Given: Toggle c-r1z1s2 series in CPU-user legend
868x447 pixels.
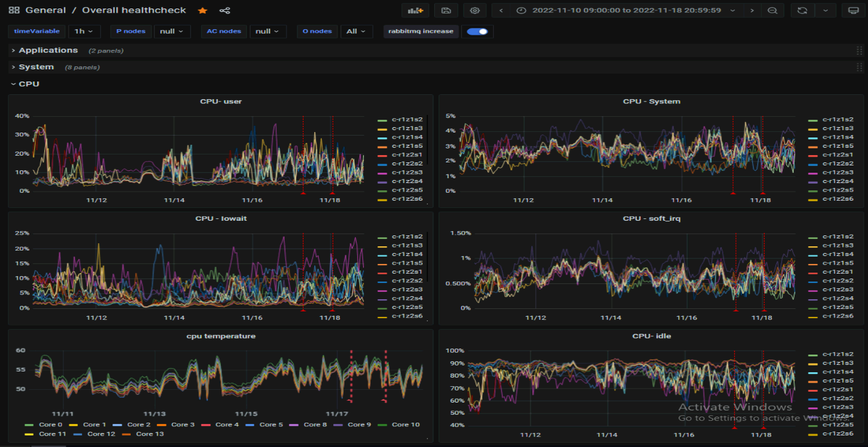Looking at the screenshot, I should point(407,120).
